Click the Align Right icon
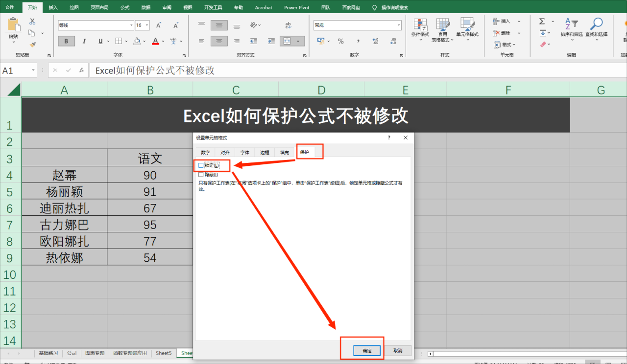The width and height of the screenshot is (627, 364). click(237, 41)
